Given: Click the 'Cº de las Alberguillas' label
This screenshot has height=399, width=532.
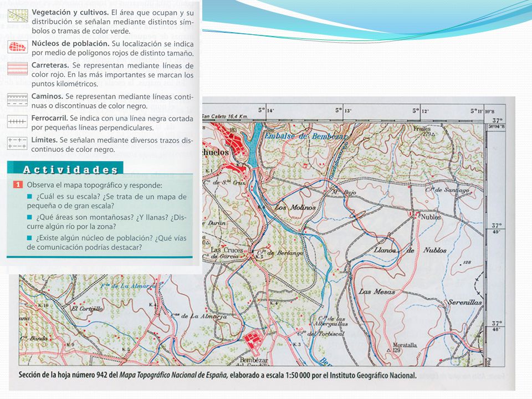Looking at the screenshot, I should click(x=332, y=321).
